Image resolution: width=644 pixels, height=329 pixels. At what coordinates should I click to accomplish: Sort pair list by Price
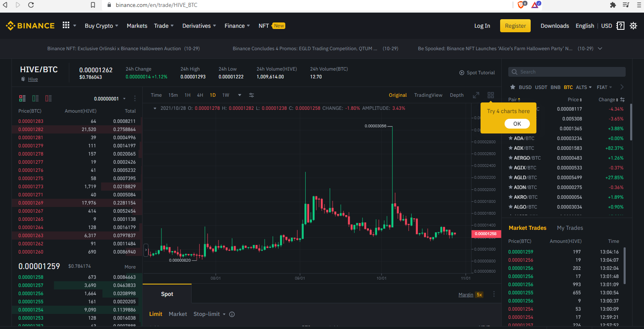click(x=575, y=100)
